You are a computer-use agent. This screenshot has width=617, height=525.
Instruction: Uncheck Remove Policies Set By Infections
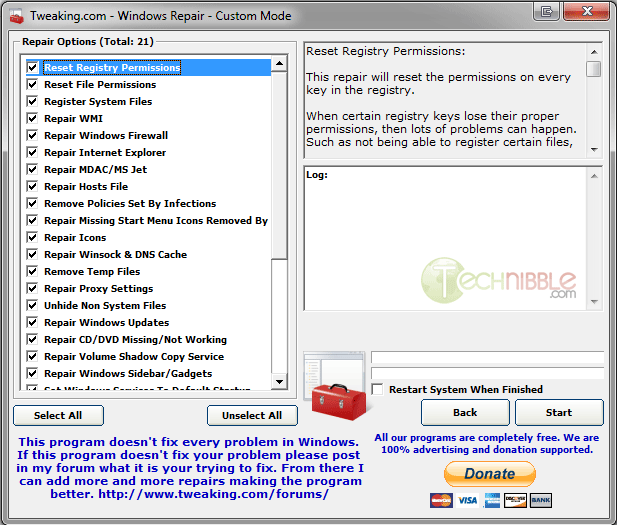(x=32, y=203)
